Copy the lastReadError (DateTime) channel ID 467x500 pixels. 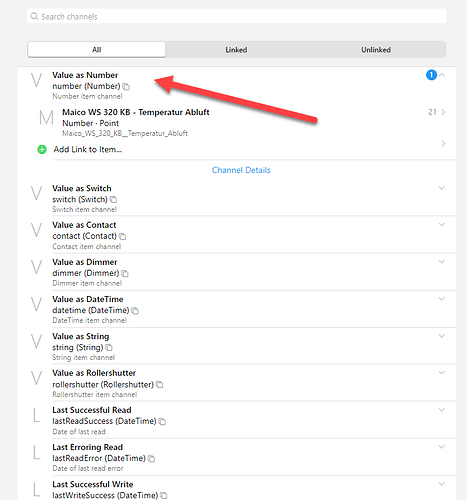[x=151, y=459]
